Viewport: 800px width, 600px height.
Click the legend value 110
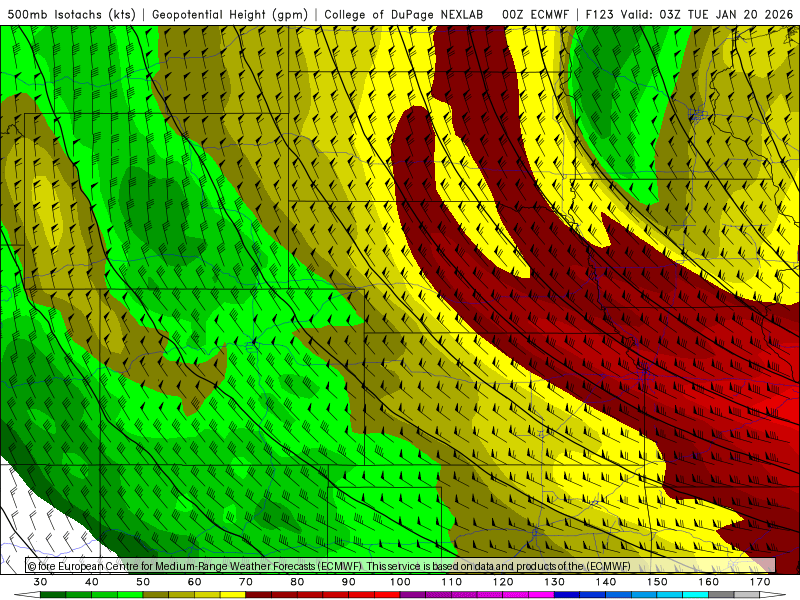452,582
